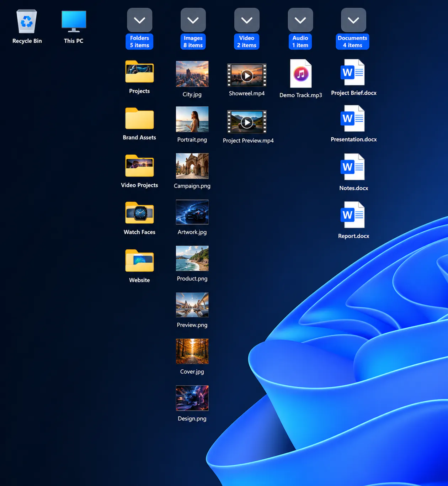
Task: Select the Campaign.png image thumbnail
Action: pos(192,166)
